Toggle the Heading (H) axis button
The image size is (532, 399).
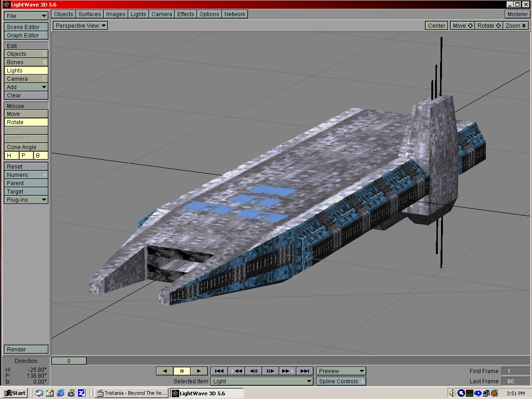tap(11, 156)
